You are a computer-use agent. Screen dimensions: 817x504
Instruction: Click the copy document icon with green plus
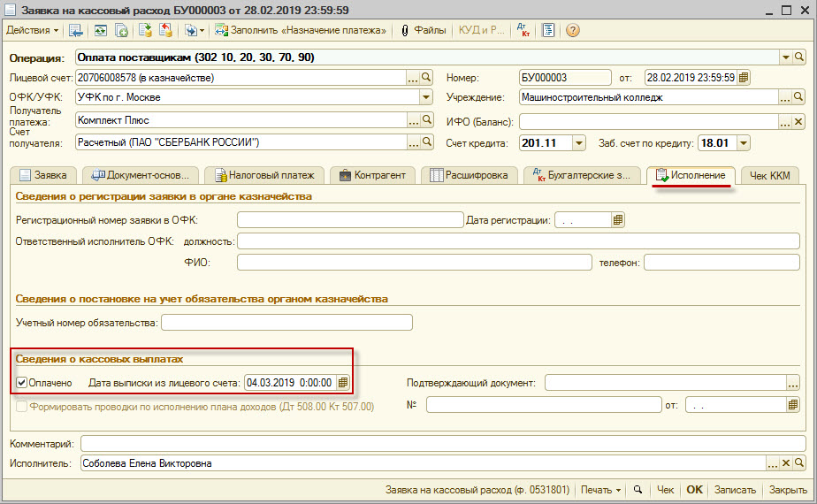point(121,30)
